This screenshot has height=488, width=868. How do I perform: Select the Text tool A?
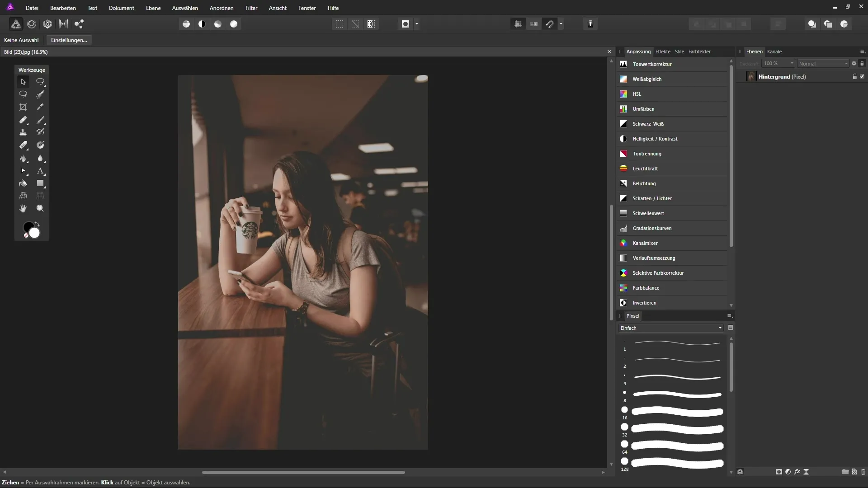40,171
